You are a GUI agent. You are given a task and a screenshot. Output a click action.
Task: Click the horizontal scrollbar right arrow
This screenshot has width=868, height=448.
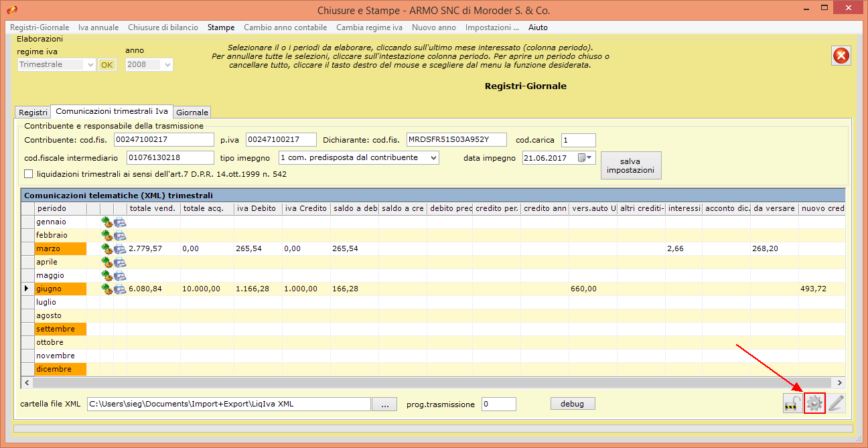[839, 382]
